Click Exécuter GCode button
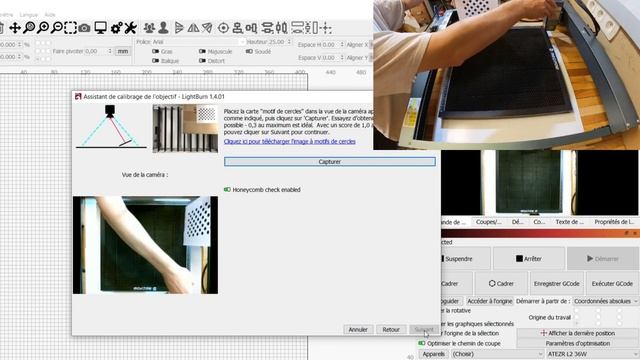 [612, 283]
